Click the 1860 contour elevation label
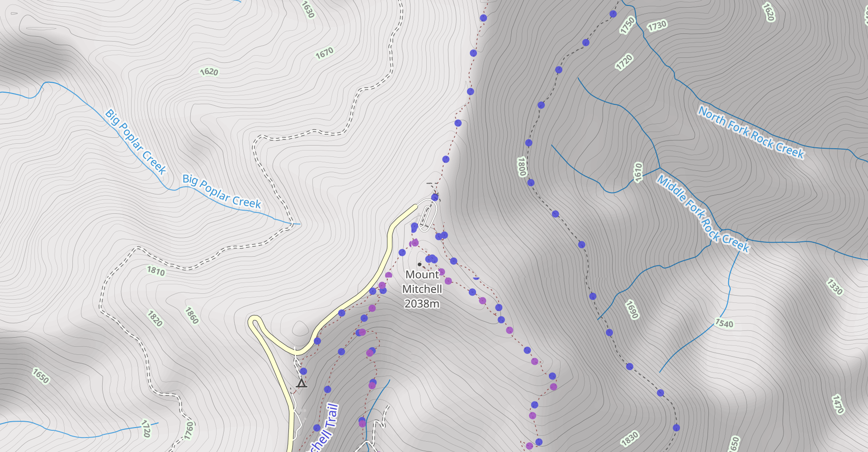 [192, 315]
